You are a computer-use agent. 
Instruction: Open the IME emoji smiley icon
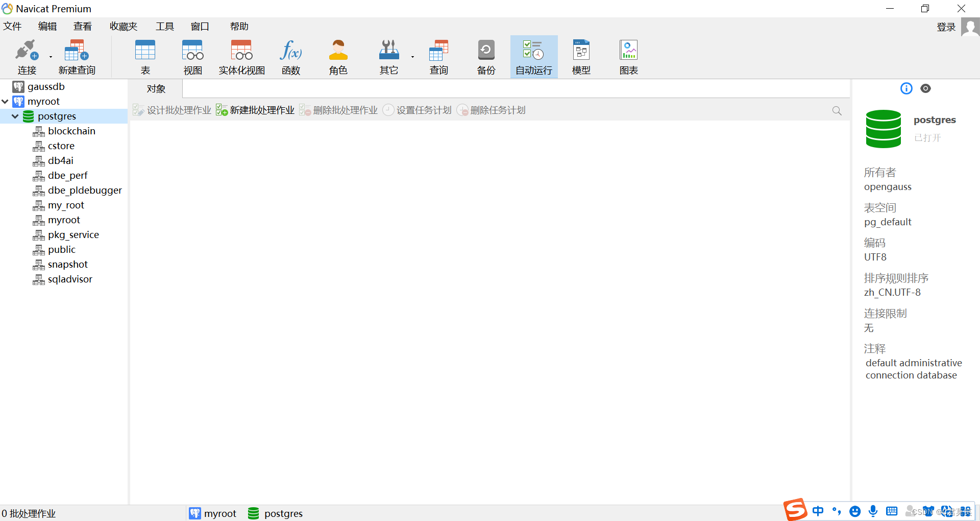tap(855, 511)
